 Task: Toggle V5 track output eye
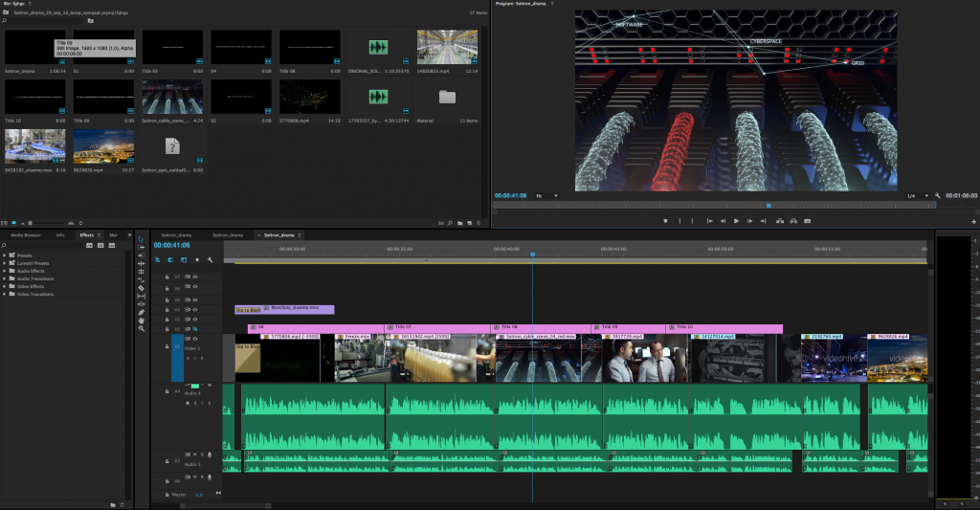point(195,300)
